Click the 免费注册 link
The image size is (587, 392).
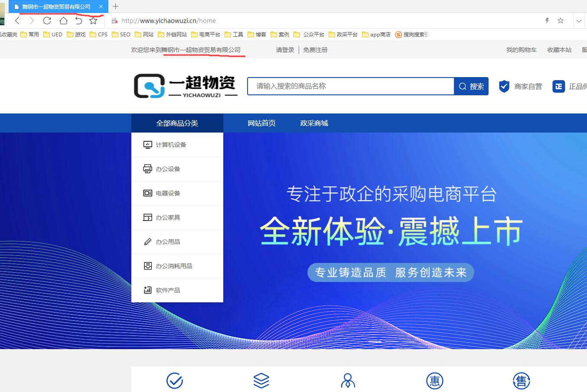coord(315,50)
